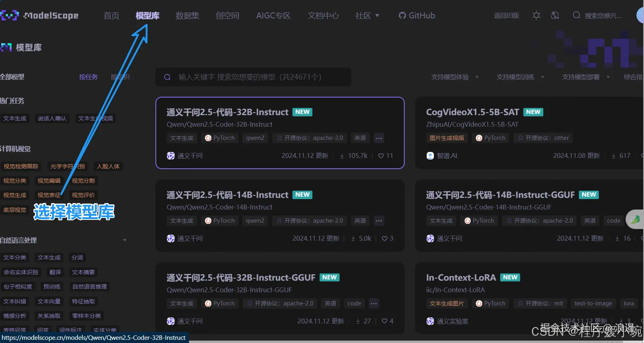Click the download icon beside 5.0k
The image size is (644, 343).
pyautogui.click(x=353, y=239)
